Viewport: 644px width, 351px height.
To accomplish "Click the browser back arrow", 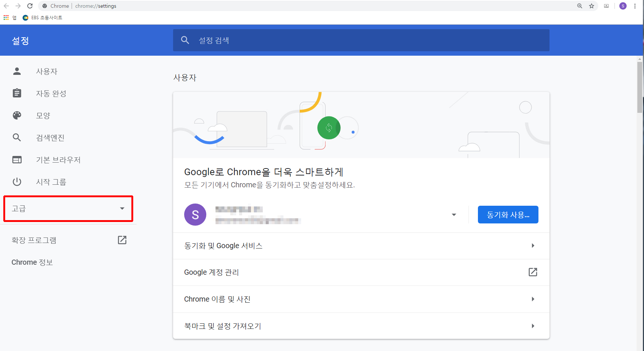I will pyautogui.click(x=6, y=6).
